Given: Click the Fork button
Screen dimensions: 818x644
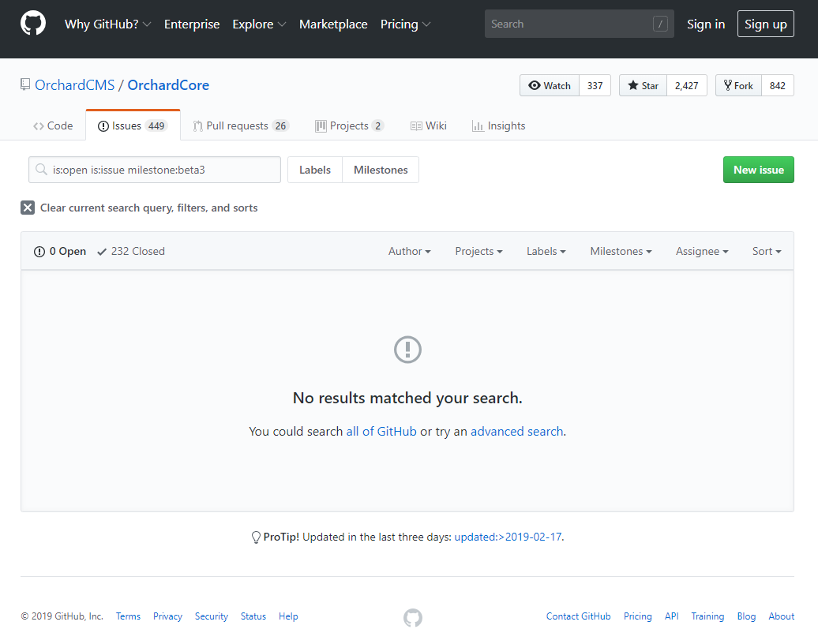Looking at the screenshot, I should (x=738, y=85).
